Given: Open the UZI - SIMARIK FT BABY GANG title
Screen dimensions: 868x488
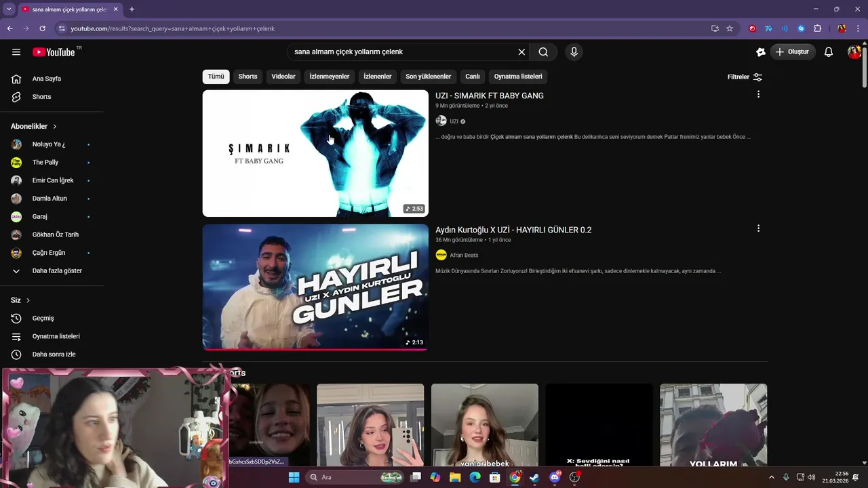Looking at the screenshot, I should pyautogui.click(x=490, y=96).
